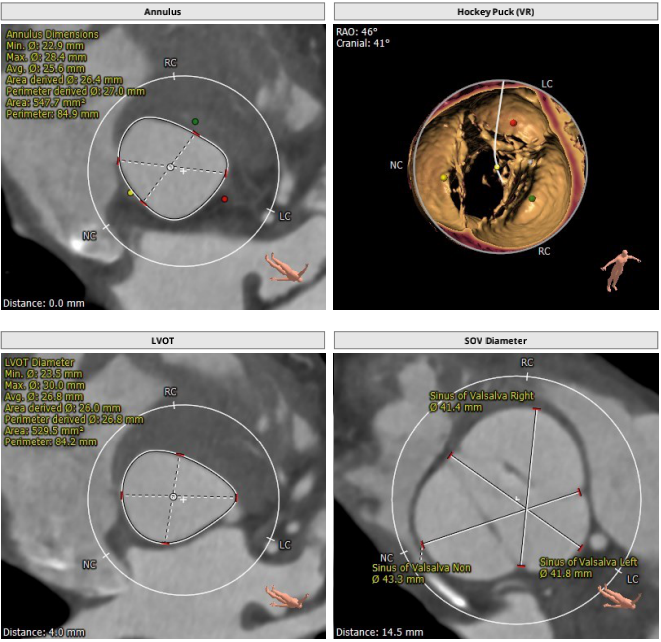Viewport: 661px width, 642px height.
Task: Pick the green cusp marker in Hockey Puck view
Action: point(532,199)
